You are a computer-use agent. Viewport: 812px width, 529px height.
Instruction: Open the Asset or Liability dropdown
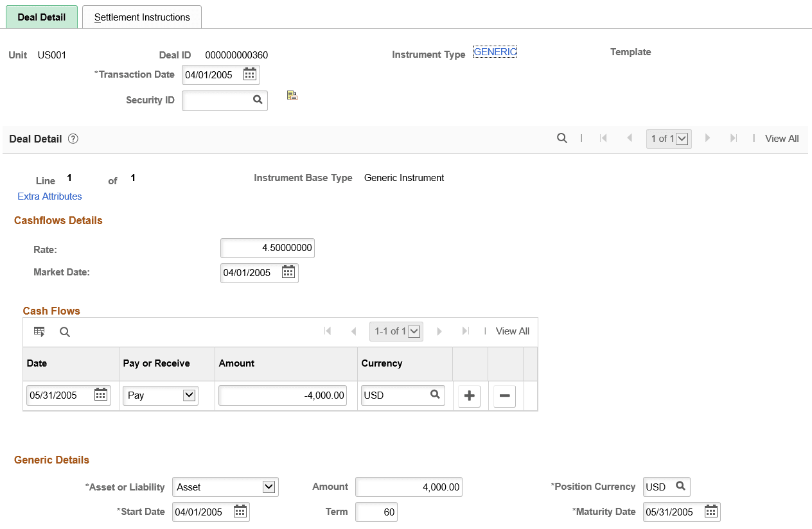pyautogui.click(x=269, y=487)
